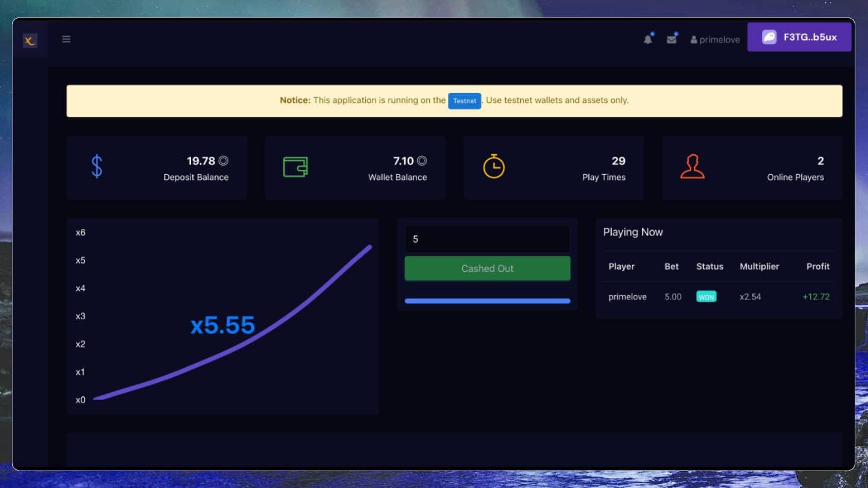Click the green Cashed Out button
The image size is (868, 488).
click(487, 269)
